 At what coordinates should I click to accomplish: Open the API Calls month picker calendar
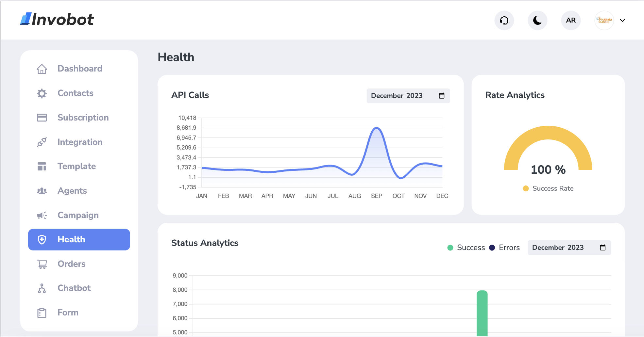coord(441,96)
